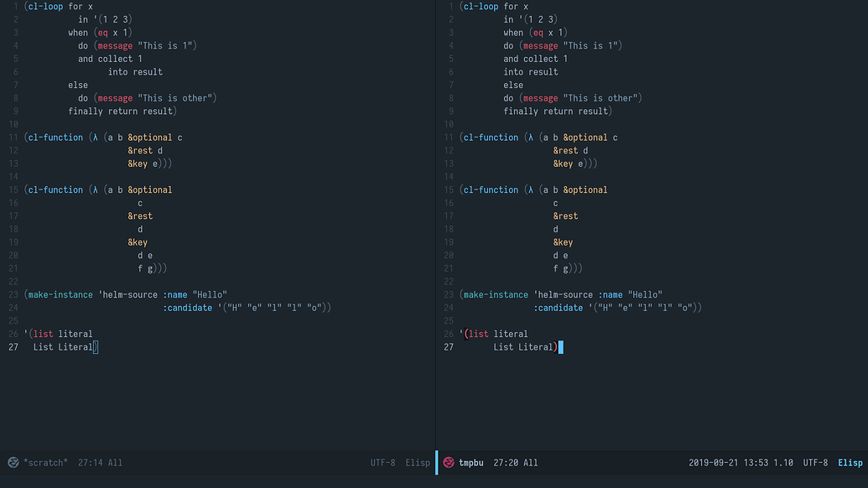This screenshot has height=488, width=868.
Task: Click the &optional keyword on line 15
Action: point(149,189)
